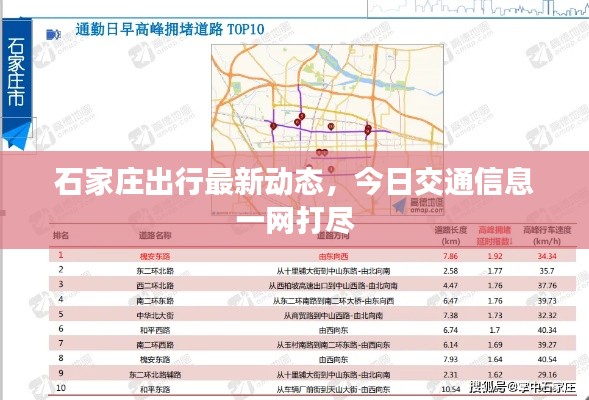Click the length value 7.86
Screen dimensions: 589x400
450,256
